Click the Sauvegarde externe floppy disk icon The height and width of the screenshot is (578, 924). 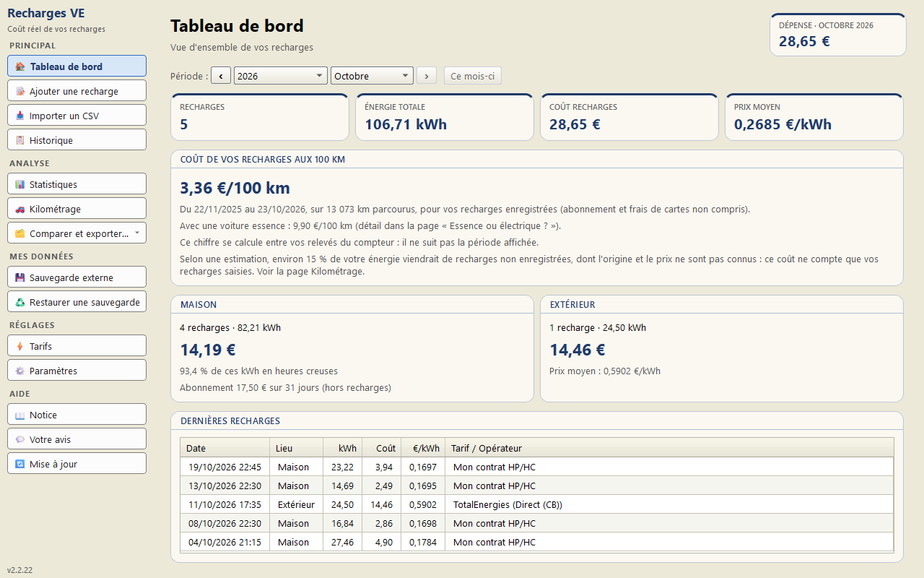[x=20, y=277]
